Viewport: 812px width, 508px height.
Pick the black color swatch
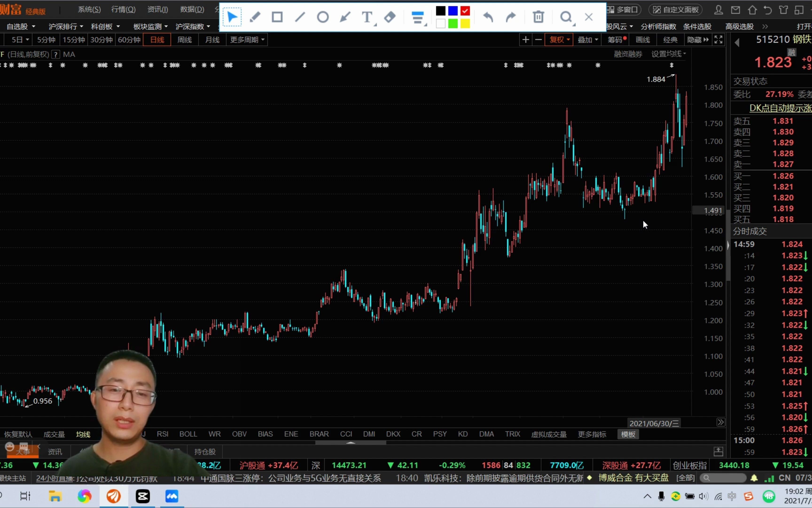441,11
